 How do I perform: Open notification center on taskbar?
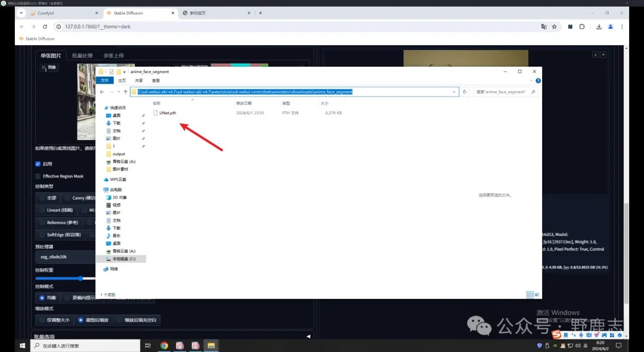pyautogui.click(x=619, y=345)
